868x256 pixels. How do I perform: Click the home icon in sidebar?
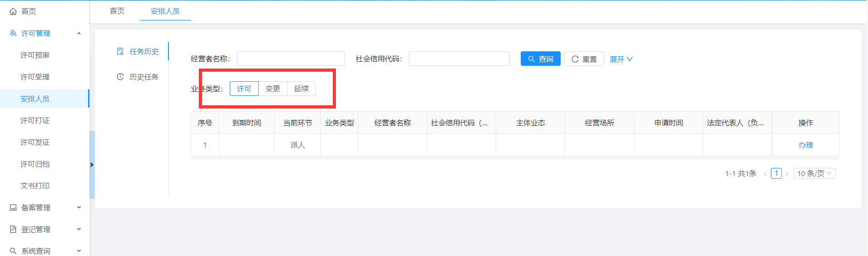coord(13,11)
